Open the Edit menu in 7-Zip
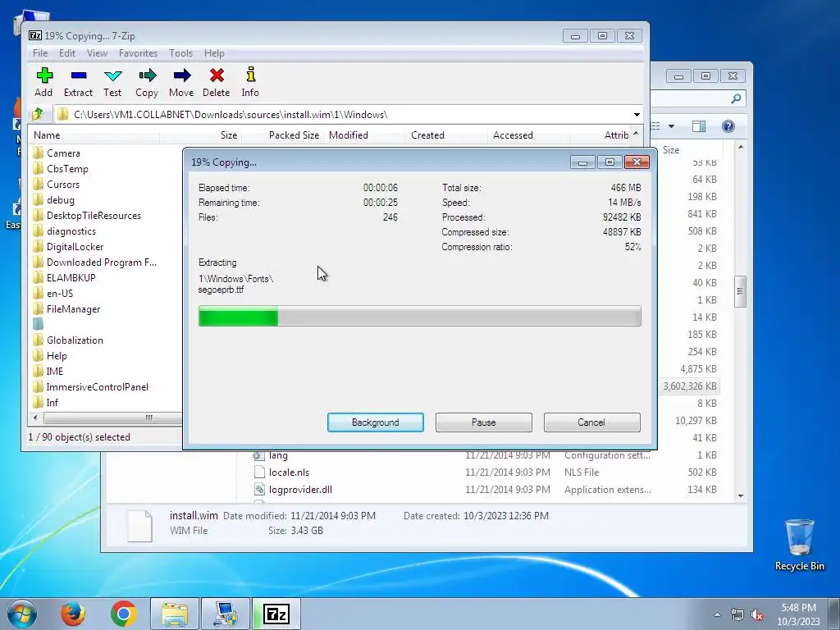The height and width of the screenshot is (630, 840). (x=67, y=53)
